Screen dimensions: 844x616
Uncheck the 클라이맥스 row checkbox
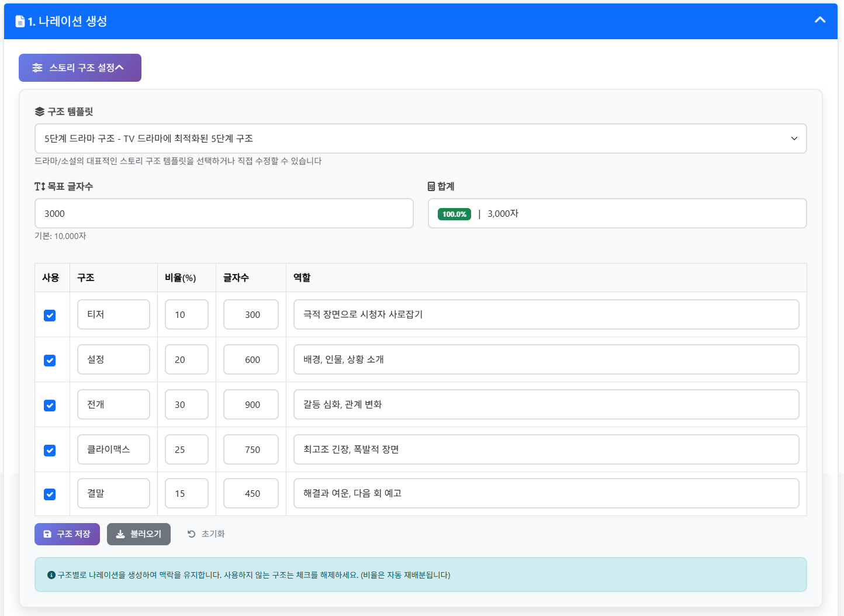coord(50,451)
